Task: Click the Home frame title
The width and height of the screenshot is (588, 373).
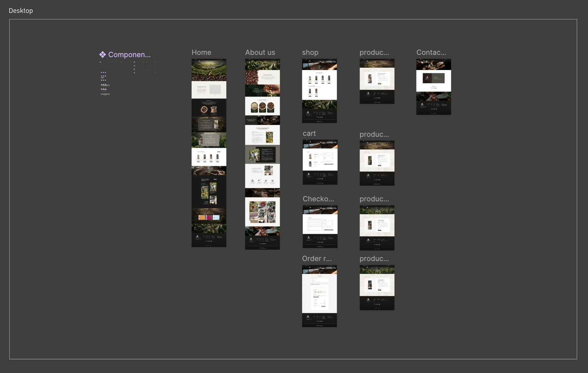Action: tap(201, 52)
